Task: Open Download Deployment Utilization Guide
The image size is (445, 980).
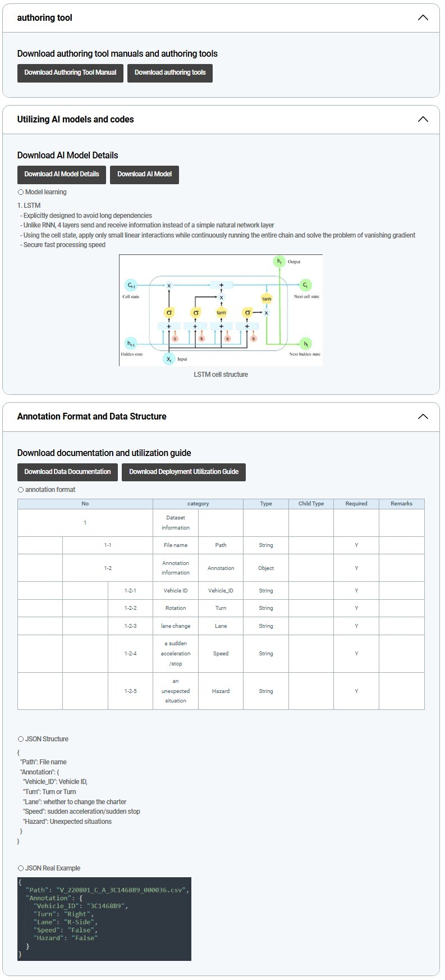Action: [x=183, y=472]
